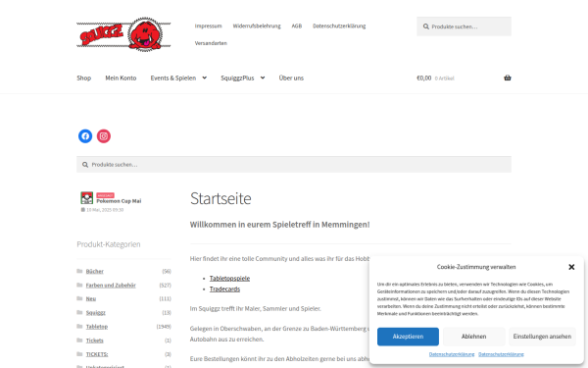Click the folder icon next to Tickets
588x368 pixels.
pos(79,341)
